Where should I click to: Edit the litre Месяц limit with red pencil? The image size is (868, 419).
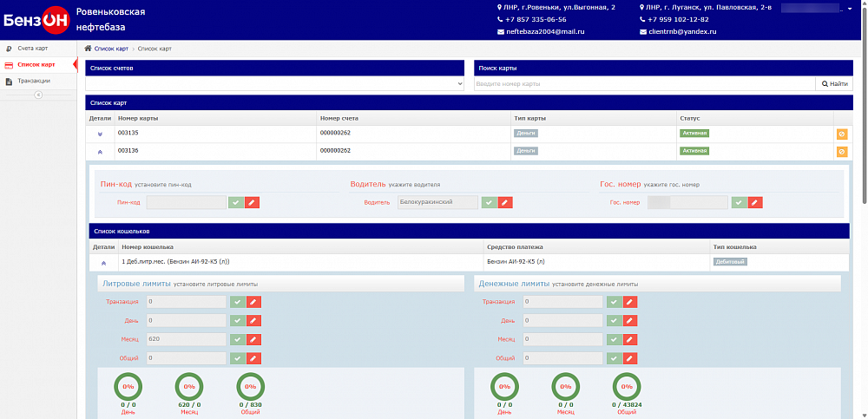tap(253, 339)
